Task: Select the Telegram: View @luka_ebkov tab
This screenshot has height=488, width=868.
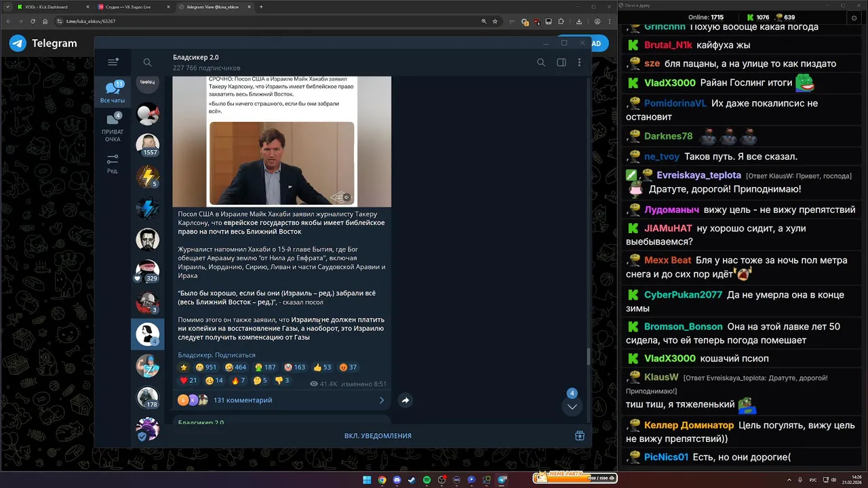Action: click(214, 7)
